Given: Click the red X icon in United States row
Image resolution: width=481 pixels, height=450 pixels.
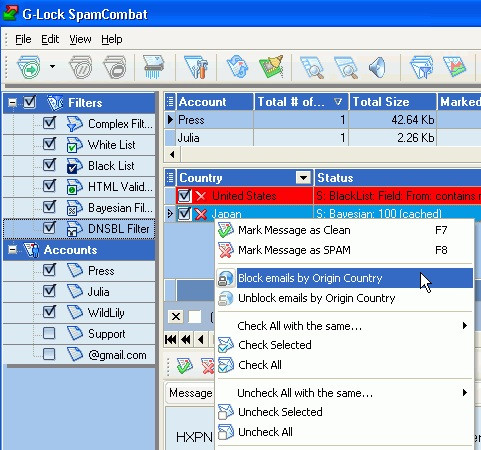Looking at the screenshot, I should pyautogui.click(x=201, y=196).
